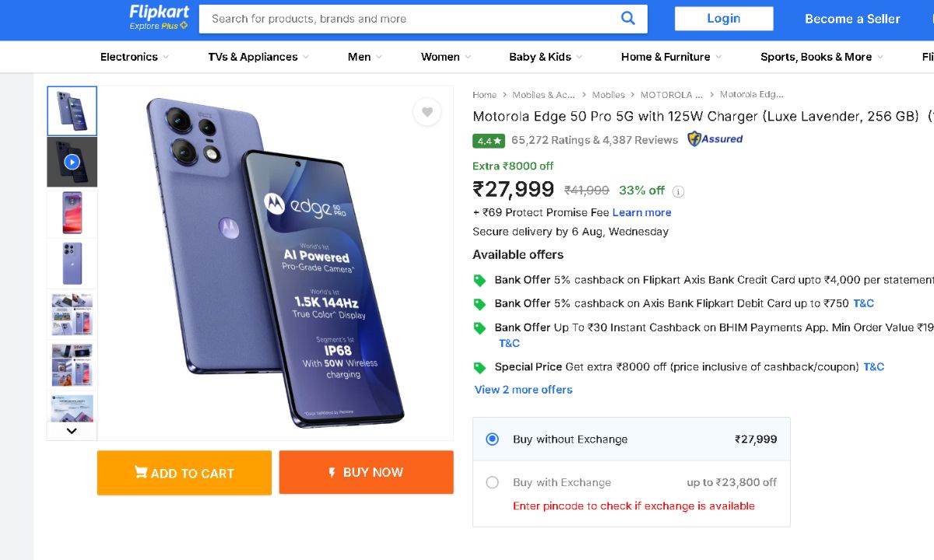Click the search input field

point(405,18)
